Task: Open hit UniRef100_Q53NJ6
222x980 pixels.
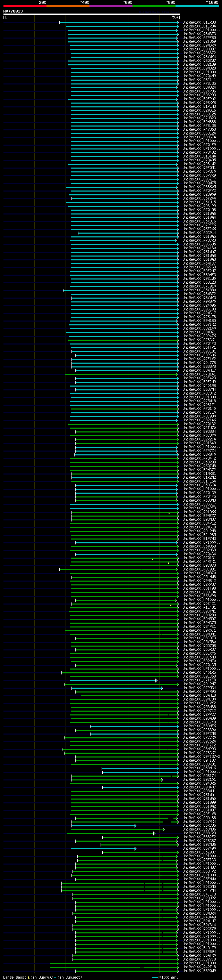Action: [199, 768]
